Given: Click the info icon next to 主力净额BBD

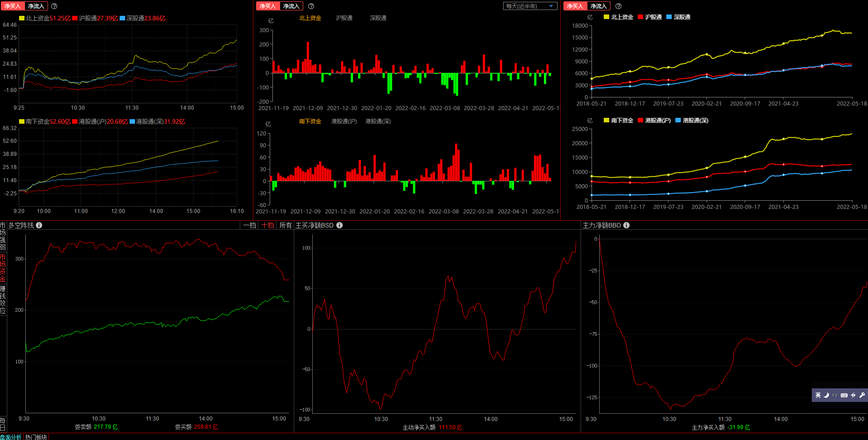Looking at the screenshot, I should pos(626,225).
